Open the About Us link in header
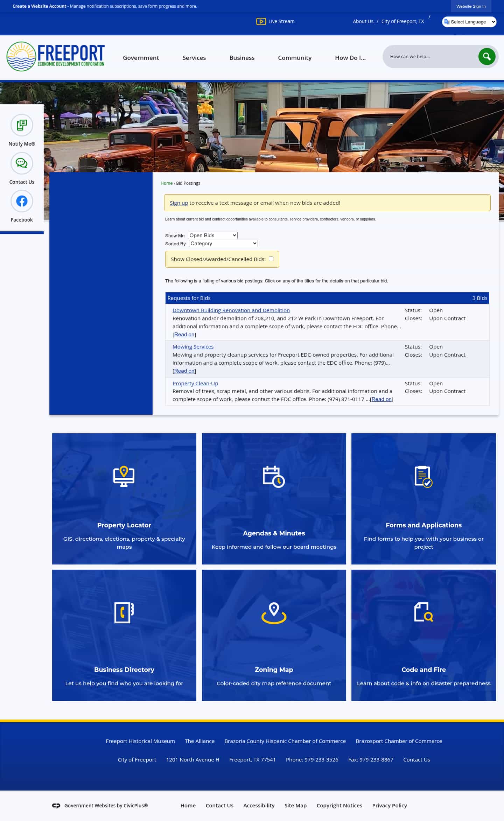The image size is (504, 821). pyautogui.click(x=363, y=21)
